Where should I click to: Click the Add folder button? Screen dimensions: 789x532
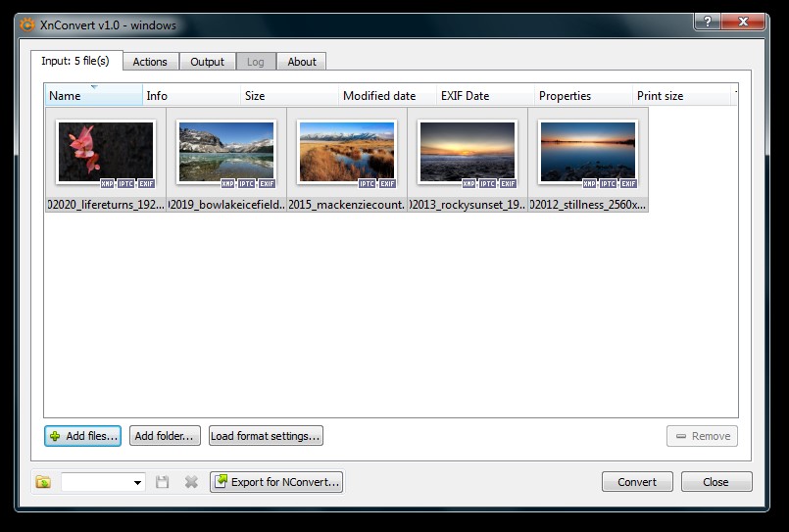(166, 436)
